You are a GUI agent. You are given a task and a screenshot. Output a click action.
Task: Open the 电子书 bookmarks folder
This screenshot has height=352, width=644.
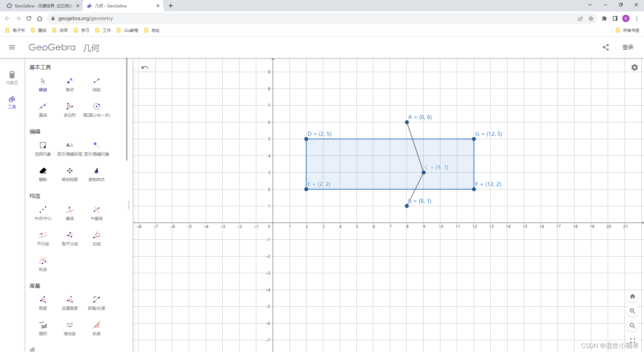(15, 31)
